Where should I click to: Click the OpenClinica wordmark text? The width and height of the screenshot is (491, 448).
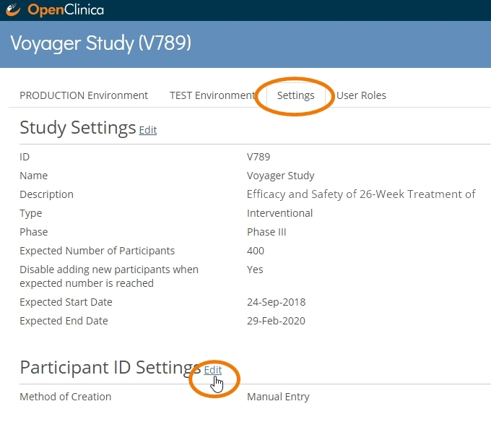(66, 9)
